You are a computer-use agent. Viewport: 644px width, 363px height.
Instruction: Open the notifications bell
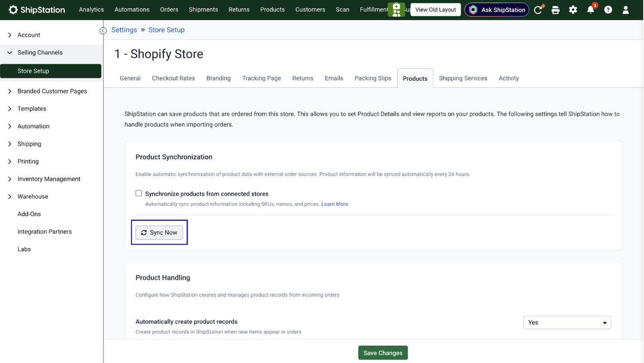pos(591,9)
